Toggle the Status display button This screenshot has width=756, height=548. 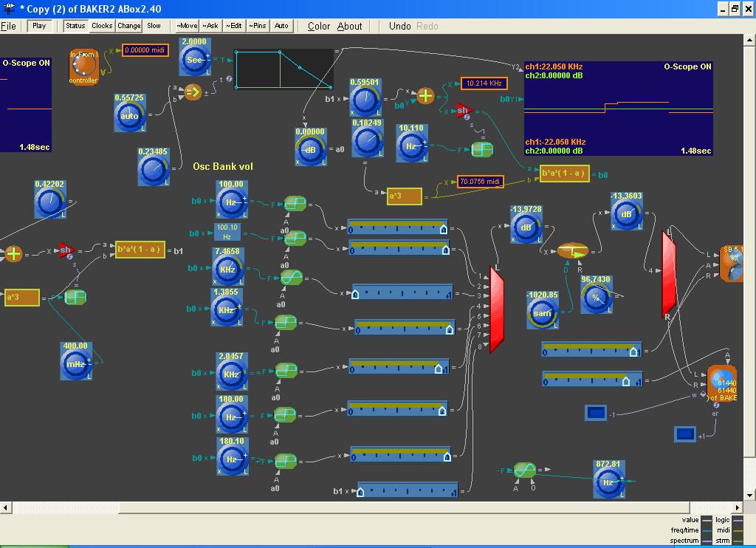coord(75,26)
